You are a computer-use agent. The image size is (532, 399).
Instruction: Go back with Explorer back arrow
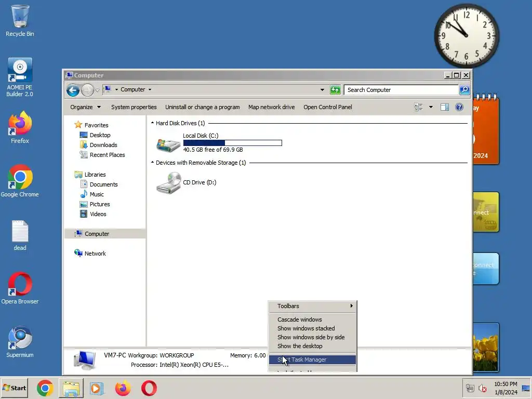point(73,90)
